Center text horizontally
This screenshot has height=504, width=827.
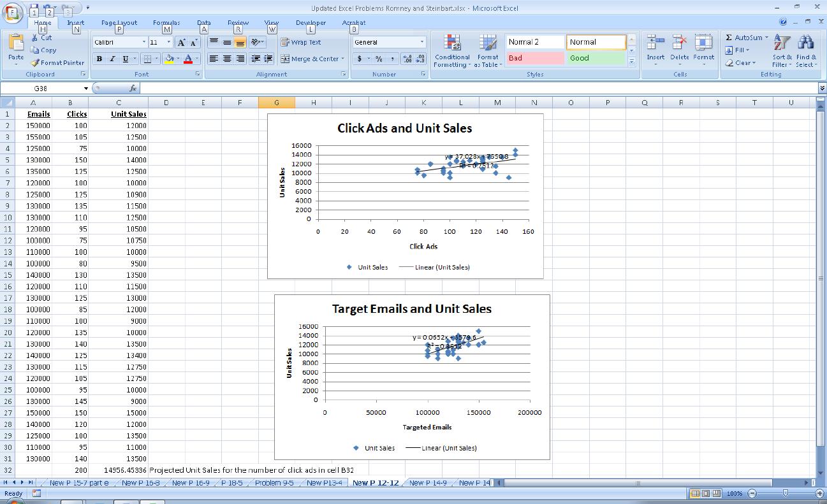pos(227,59)
